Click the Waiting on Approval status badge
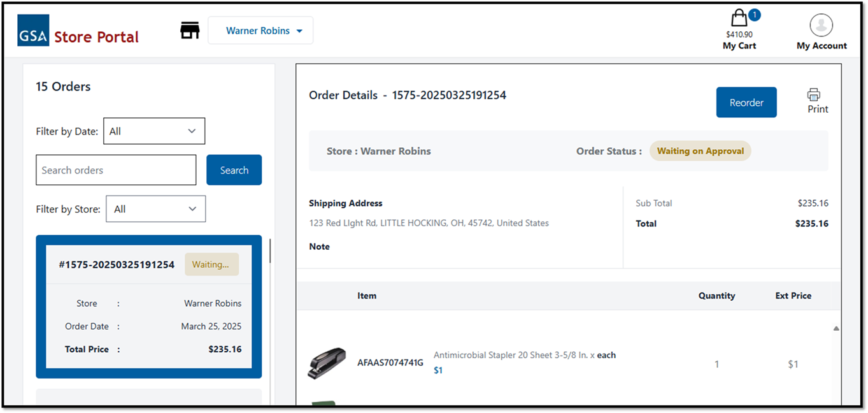This screenshot has width=868, height=413. point(700,151)
